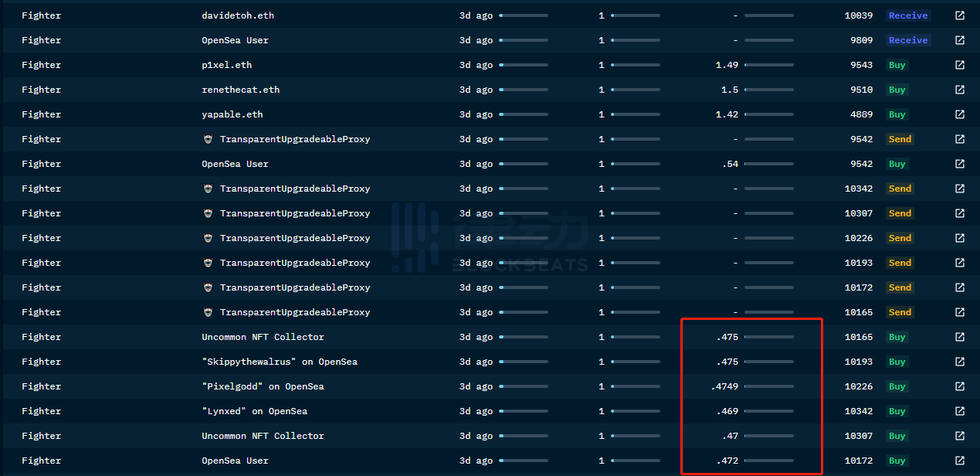Open external link for Lynxed row
Image resolution: width=980 pixels, height=476 pixels.
[x=960, y=411]
